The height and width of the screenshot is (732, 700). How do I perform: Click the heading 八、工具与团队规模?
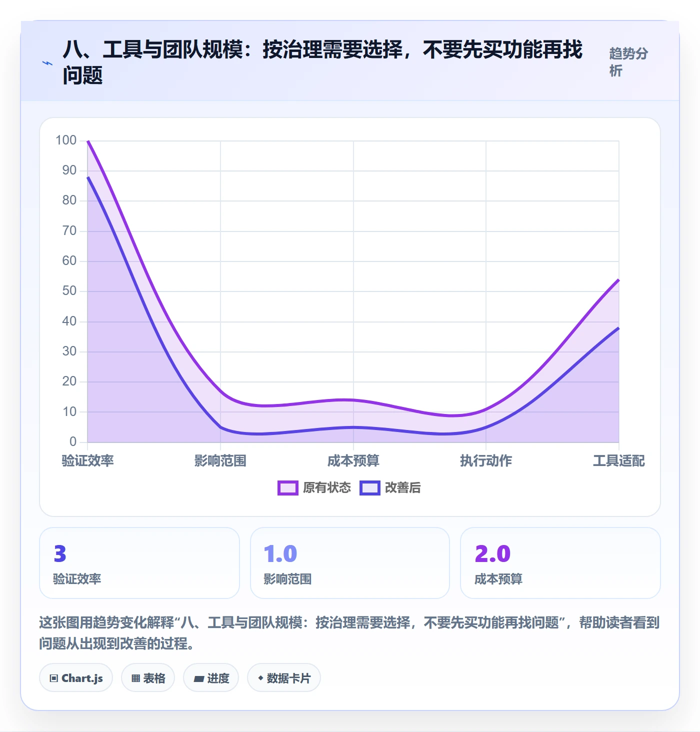coord(322,62)
